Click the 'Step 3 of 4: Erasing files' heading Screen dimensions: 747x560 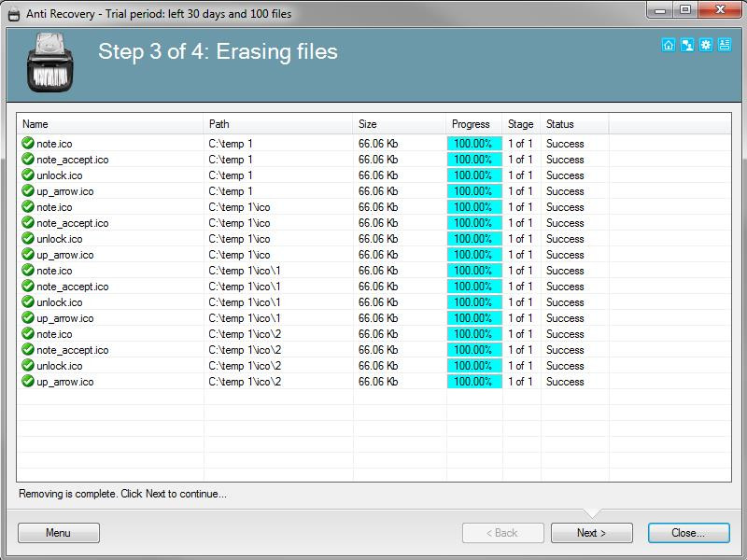pos(218,51)
